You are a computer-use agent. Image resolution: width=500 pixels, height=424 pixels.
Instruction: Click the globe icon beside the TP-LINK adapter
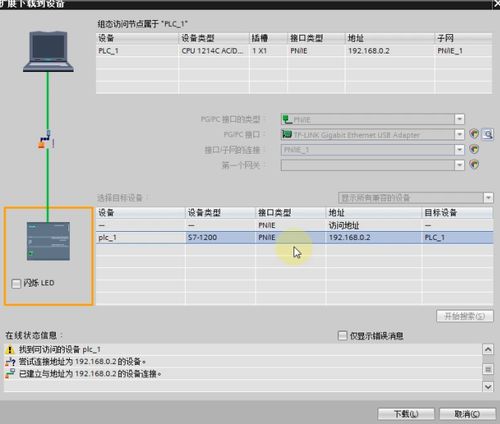[x=474, y=134]
